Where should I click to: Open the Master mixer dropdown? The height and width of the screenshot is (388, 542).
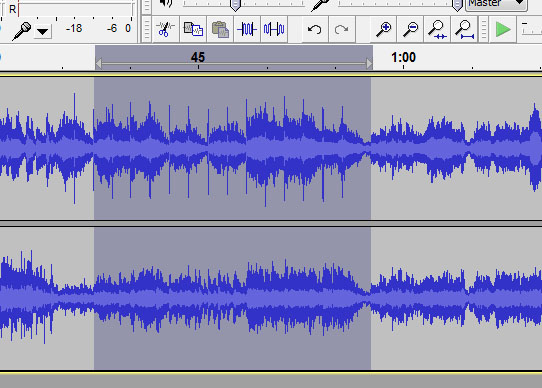[x=496, y=4]
